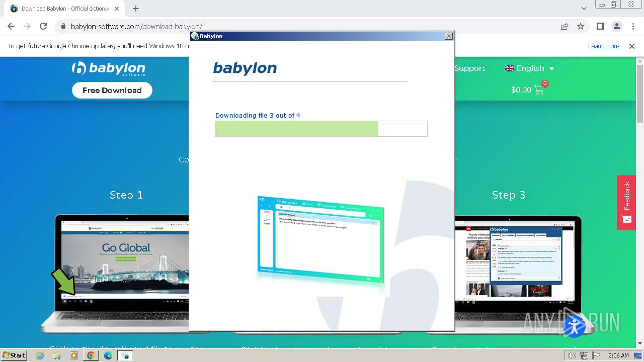Open tab search chevron in title bar
This screenshot has height=362, width=644.
(x=584, y=9)
